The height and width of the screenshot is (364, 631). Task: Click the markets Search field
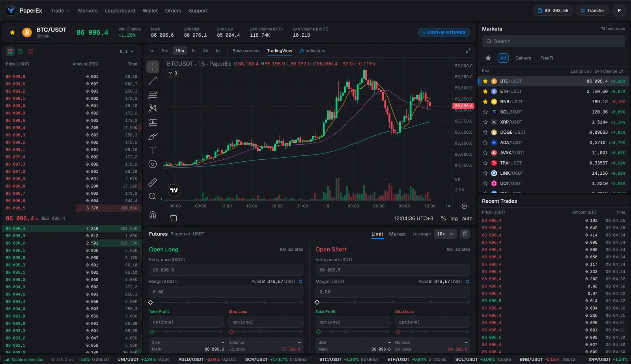click(553, 41)
